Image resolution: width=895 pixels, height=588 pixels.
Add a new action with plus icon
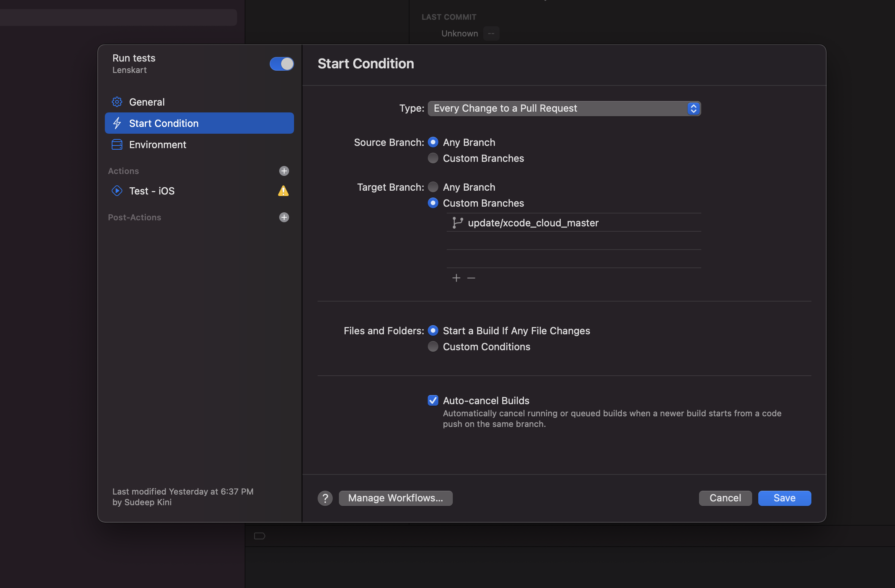tap(284, 171)
